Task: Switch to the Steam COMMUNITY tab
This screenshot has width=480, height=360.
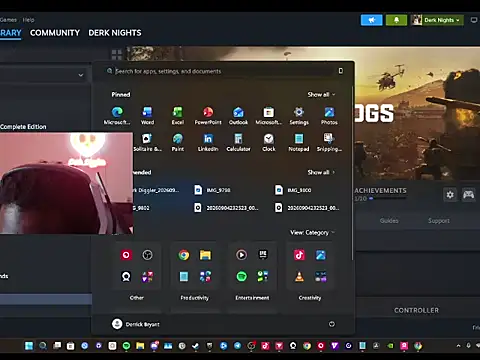Action: 55,33
